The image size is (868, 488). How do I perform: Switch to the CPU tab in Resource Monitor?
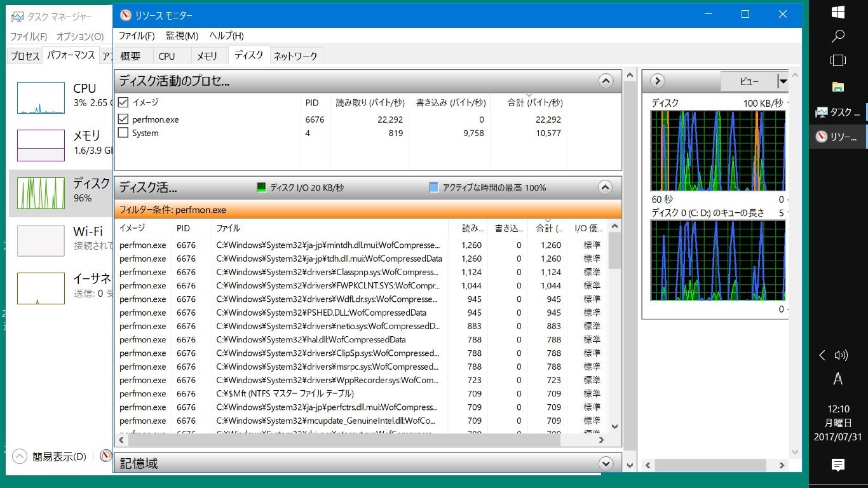pyautogui.click(x=166, y=56)
